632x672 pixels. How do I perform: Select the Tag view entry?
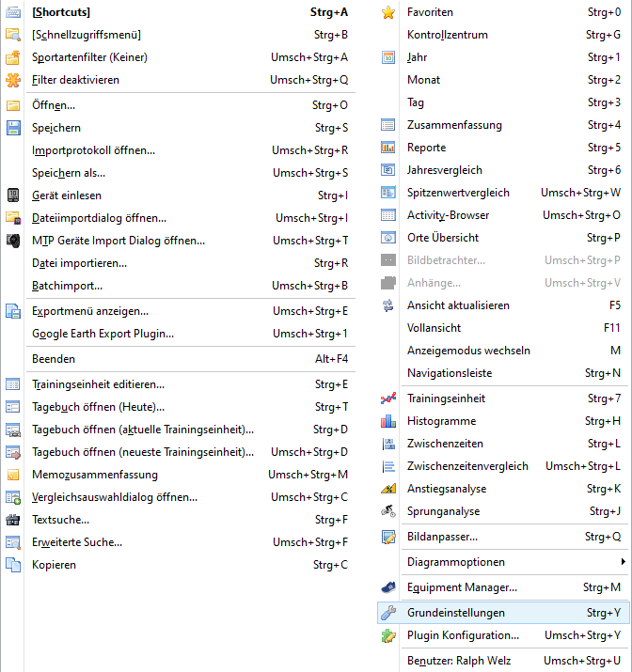[x=503, y=102]
